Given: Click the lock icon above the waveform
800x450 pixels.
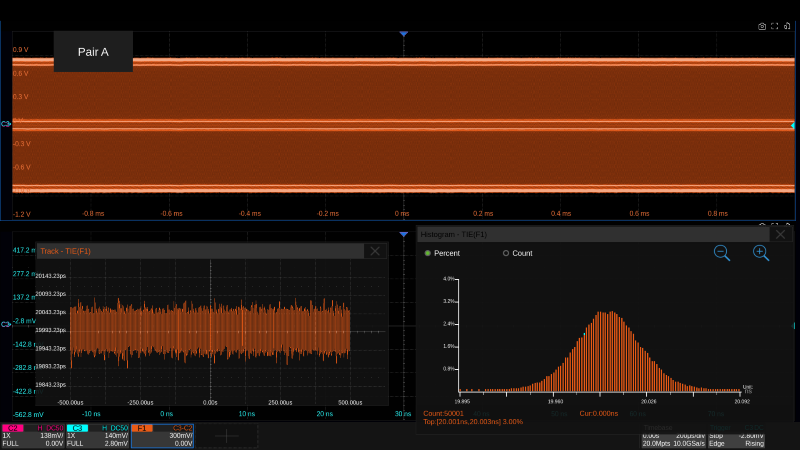Looking at the screenshot, I should coord(788,26).
